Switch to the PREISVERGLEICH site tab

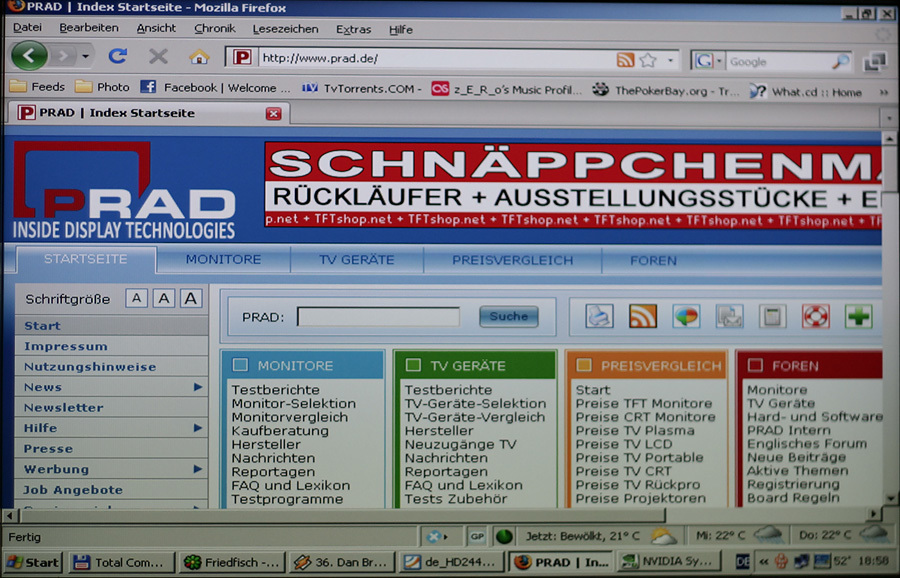[x=513, y=261]
